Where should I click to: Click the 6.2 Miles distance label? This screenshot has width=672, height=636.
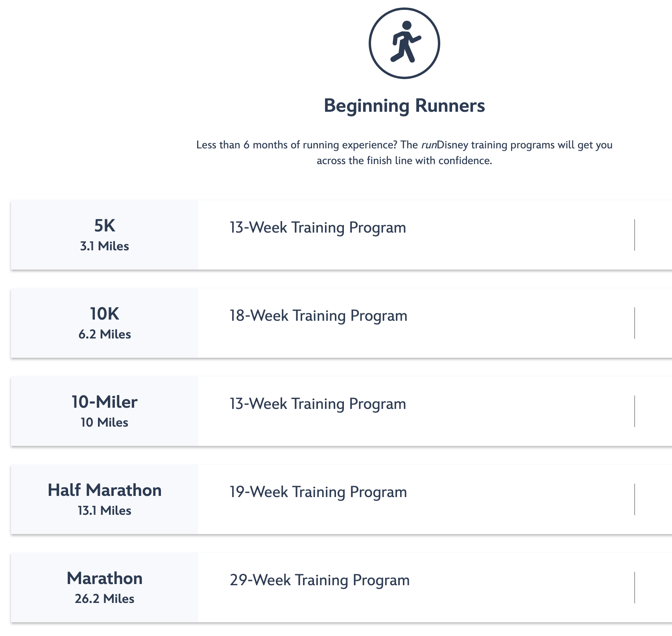[x=105, y=335]
